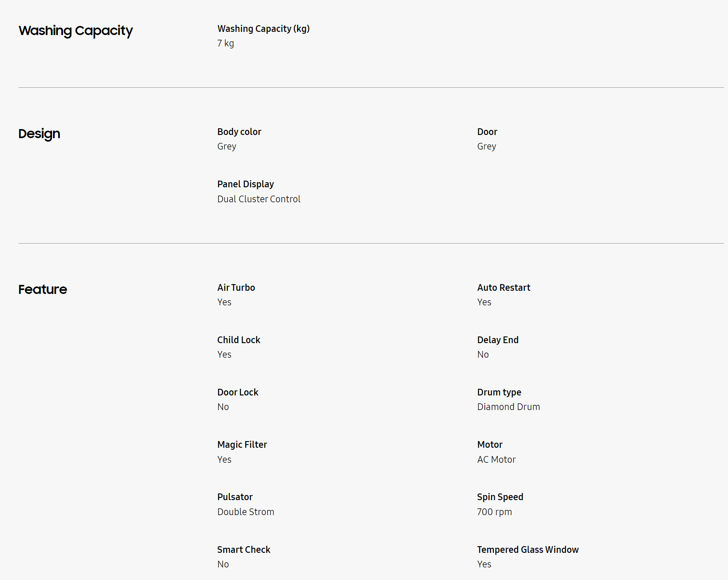This screenshot has height=580, width=728.
Task: Click the Delay End feature label
Action: [x=498, y=340]
